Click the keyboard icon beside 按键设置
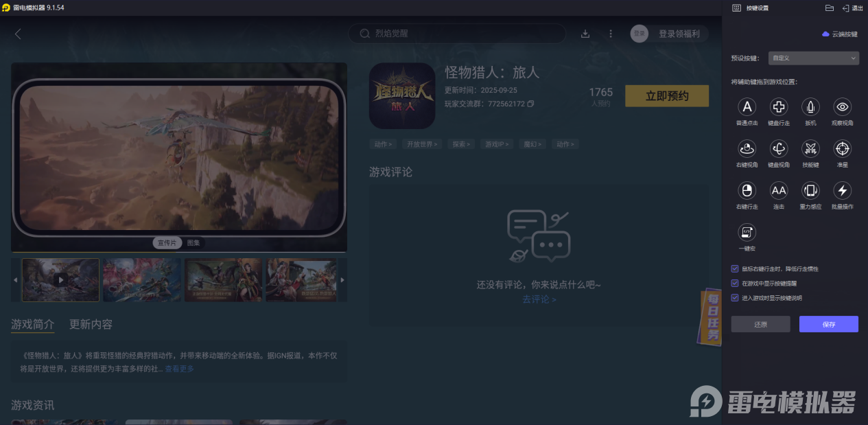Image resolution: width=868 pixels, height=425 pixels. (x=736, y=8)
